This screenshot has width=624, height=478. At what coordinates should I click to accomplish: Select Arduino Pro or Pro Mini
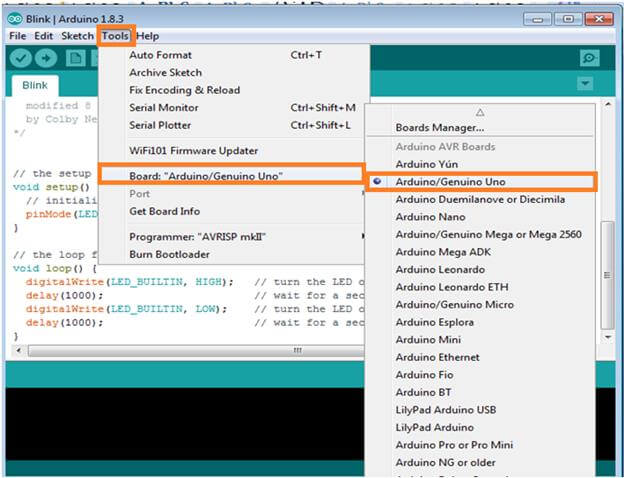[481, 445]
